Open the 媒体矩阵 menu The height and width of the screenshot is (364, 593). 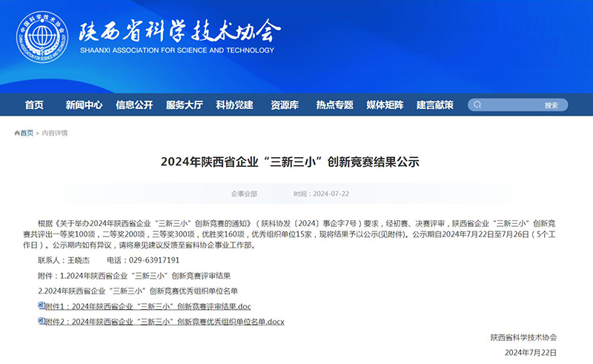(385, 105)
